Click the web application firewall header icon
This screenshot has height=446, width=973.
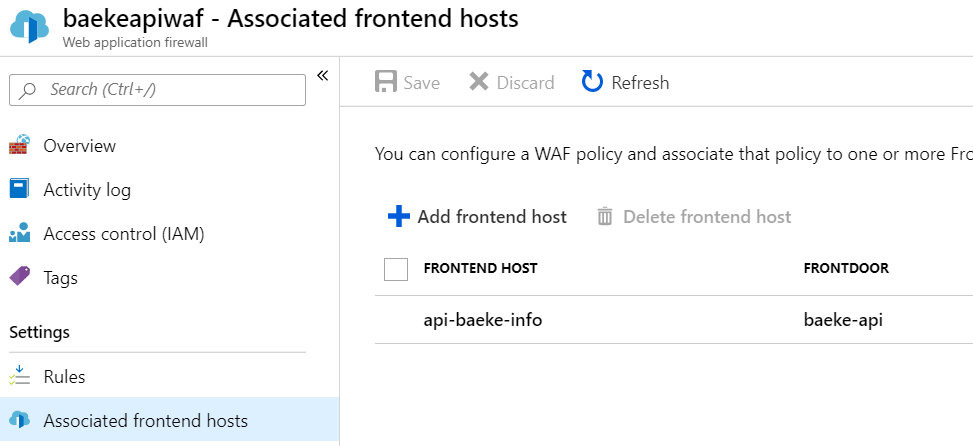(x=29, y=26)
